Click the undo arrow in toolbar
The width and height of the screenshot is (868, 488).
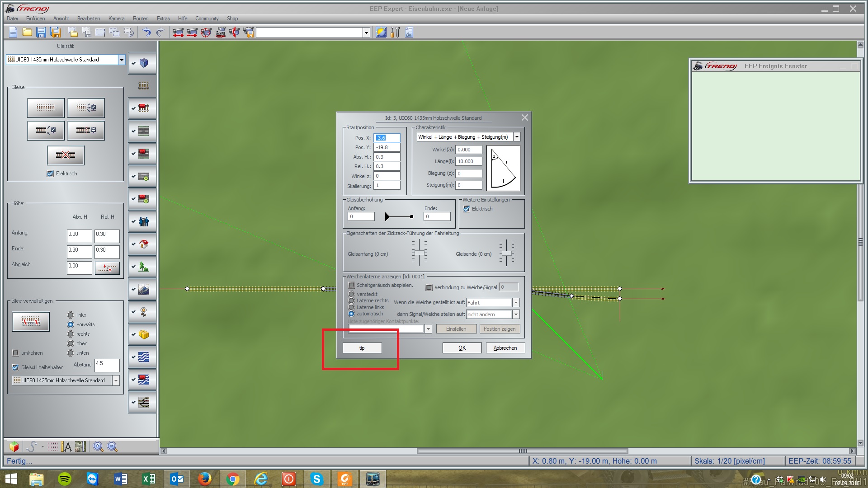click(146, 32)
